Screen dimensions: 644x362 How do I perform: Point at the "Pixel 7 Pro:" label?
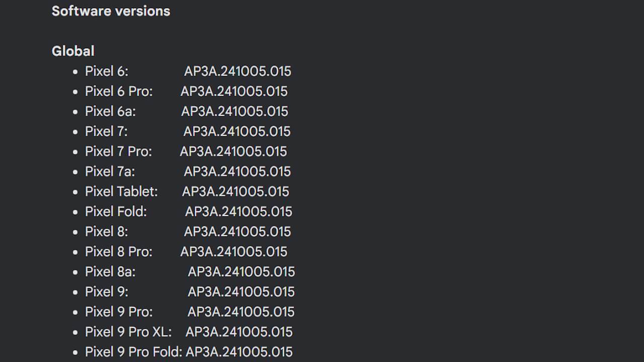point(118,151)
